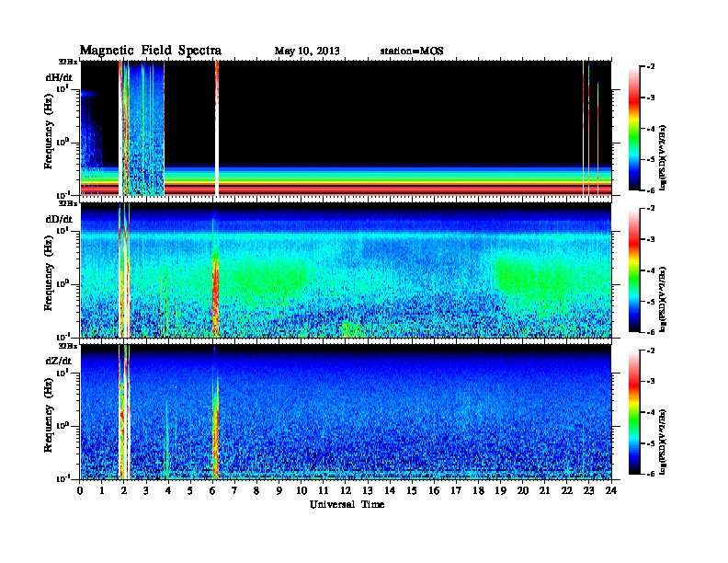
Task: Click the hour "11" tick label on the time axis
Action: pos(324,490)
